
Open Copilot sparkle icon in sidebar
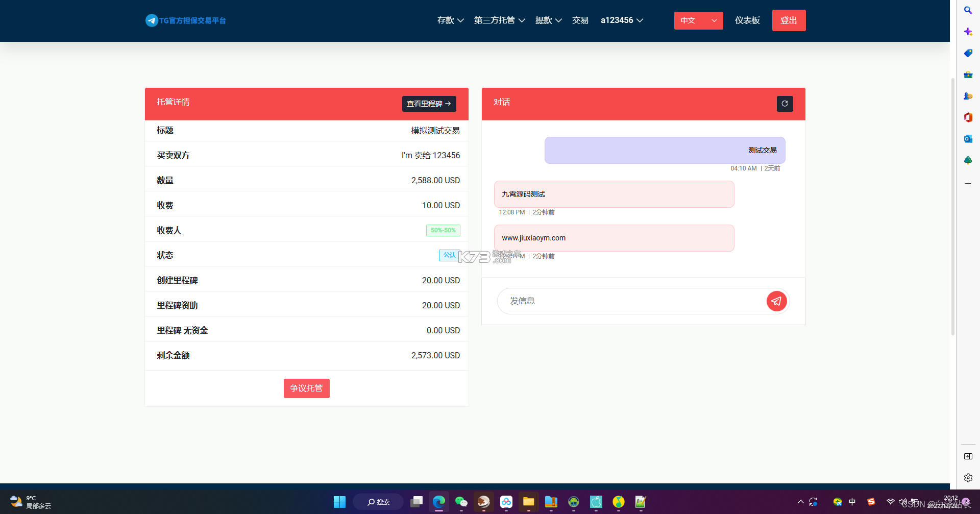pyautogui.click(x=968, y=32)
